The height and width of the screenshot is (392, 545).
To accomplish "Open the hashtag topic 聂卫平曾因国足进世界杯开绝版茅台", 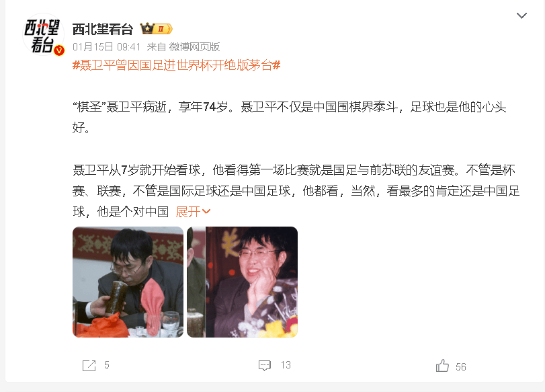I will coord(176,65).
